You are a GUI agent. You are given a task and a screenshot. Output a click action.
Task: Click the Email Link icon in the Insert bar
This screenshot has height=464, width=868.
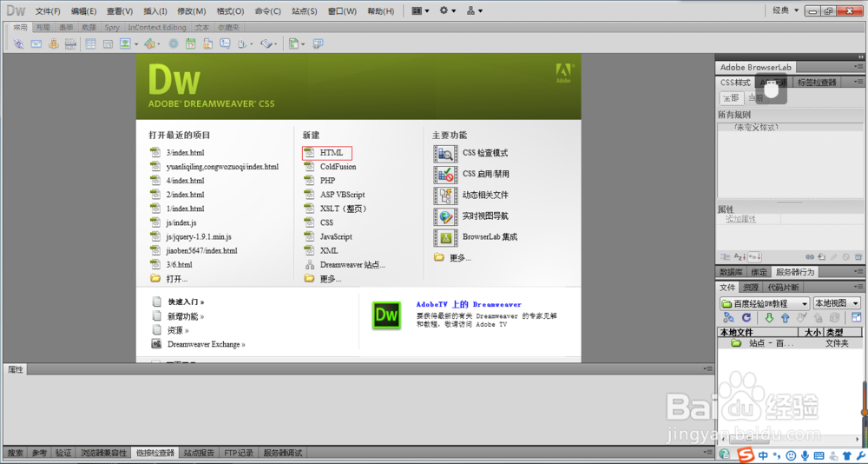tap(36, 43)
